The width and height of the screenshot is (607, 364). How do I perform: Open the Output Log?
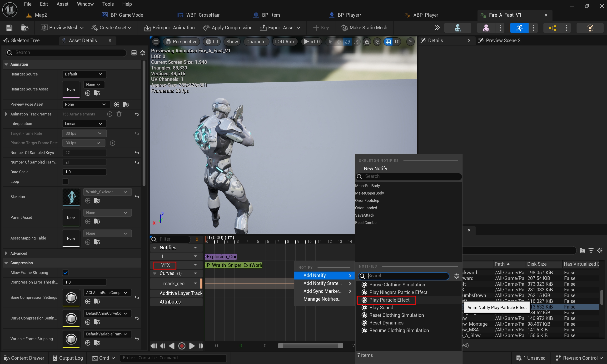pos(68,358)
